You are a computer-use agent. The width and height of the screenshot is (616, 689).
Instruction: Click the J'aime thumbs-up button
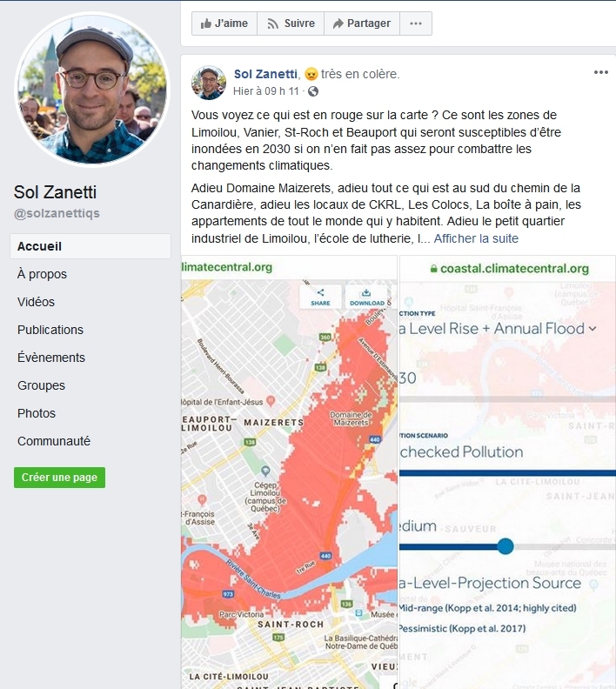pyautogui.click(x=224, y=23)
